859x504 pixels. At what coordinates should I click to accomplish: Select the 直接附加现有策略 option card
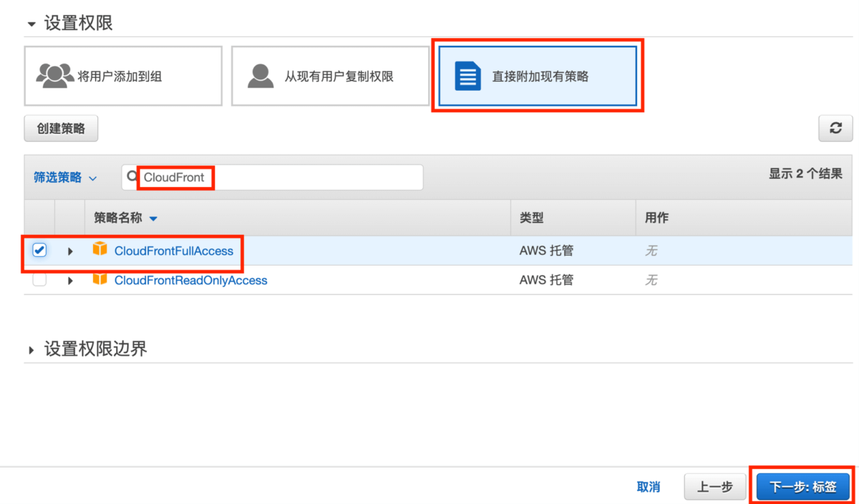click(537, 75)
